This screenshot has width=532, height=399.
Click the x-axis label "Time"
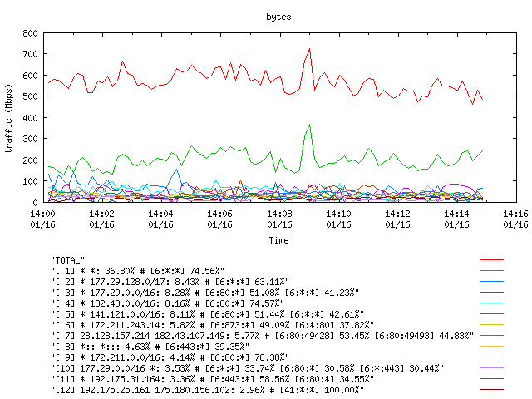pyautogui.click(x=279, y=240)
